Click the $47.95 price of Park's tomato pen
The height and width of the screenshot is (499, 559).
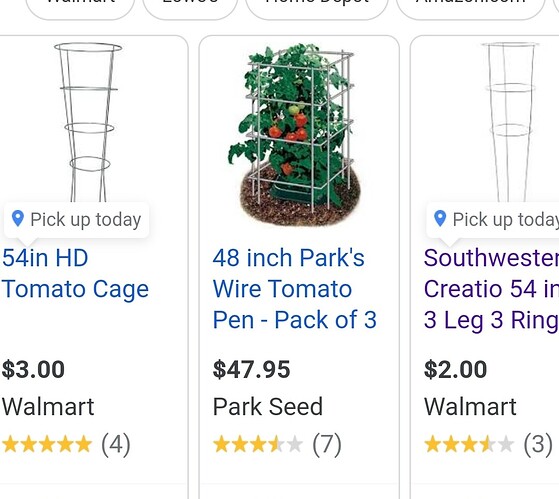[251, 369]
